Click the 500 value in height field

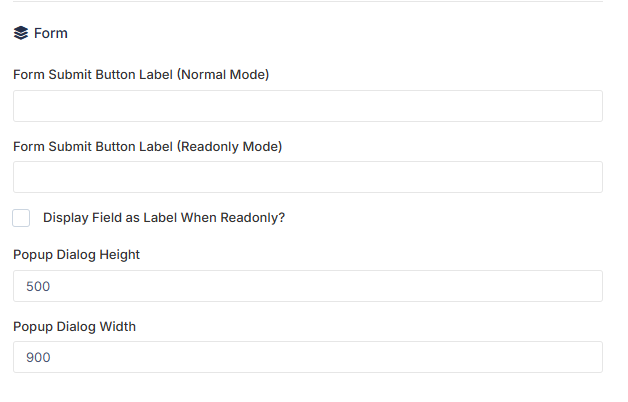click(x=38, y=286)
